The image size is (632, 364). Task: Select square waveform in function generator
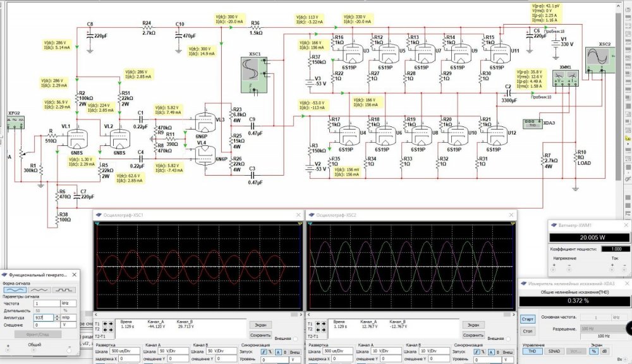click(64, 289)
